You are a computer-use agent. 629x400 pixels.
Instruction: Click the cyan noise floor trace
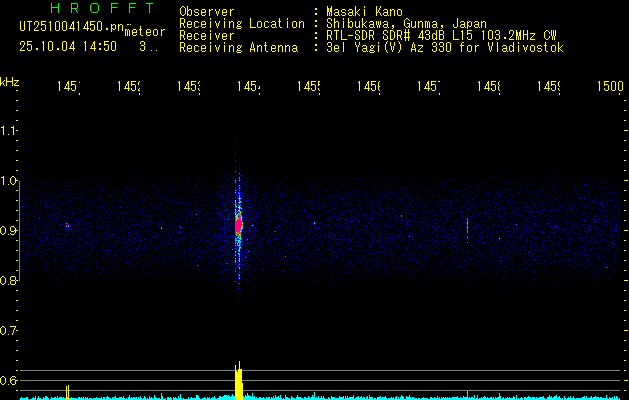point(400,397)
